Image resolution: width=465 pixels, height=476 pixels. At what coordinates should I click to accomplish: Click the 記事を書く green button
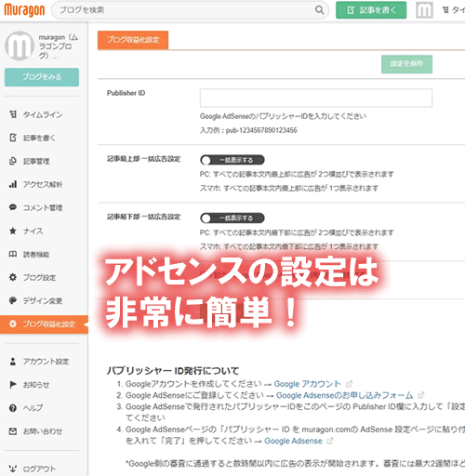click(371, 10)
